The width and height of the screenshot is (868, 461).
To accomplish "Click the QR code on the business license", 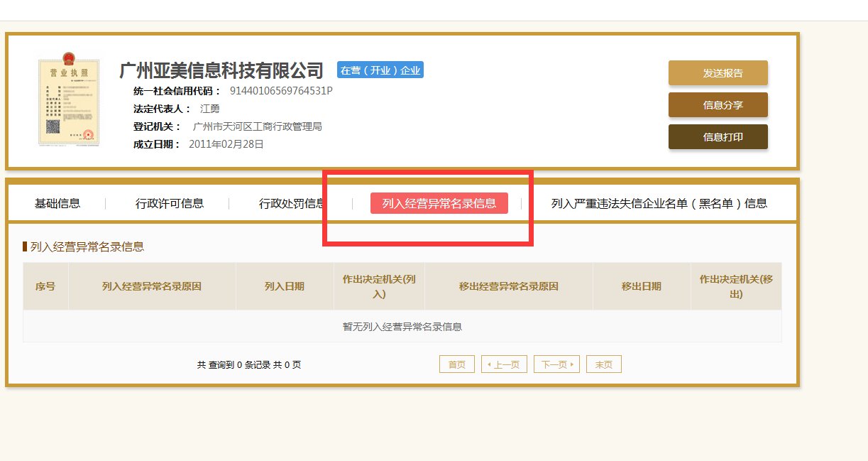I will point(53,125).
